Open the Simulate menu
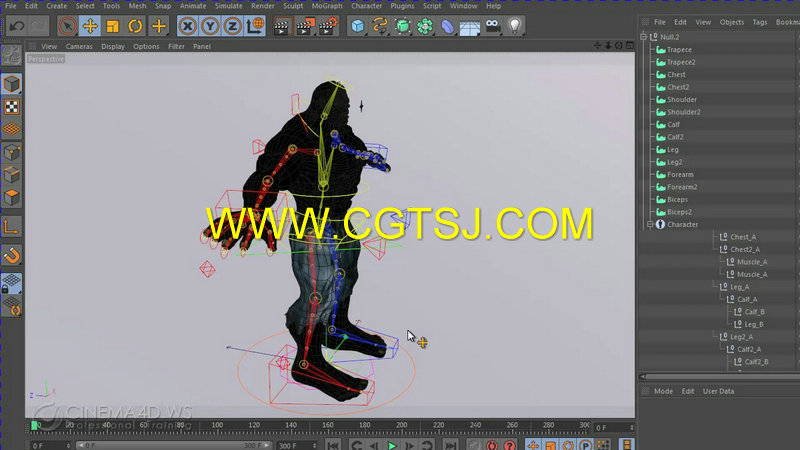 coord(228,6)
